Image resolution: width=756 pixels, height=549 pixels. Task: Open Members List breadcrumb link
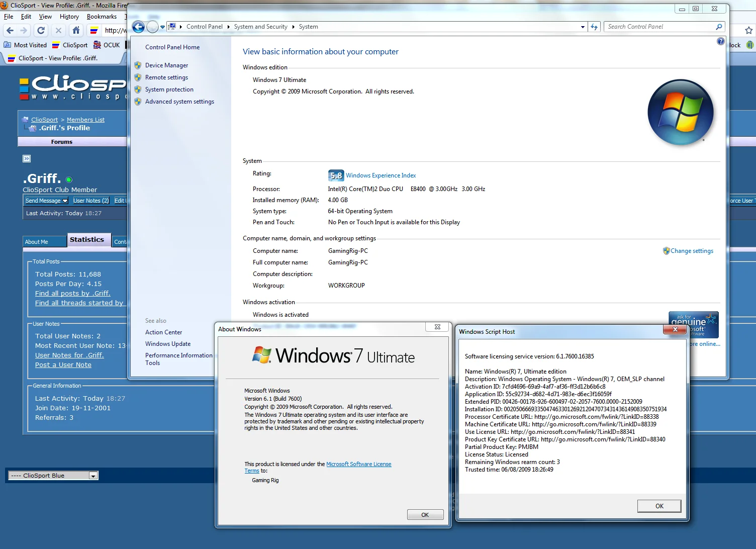tap(86, 120)
